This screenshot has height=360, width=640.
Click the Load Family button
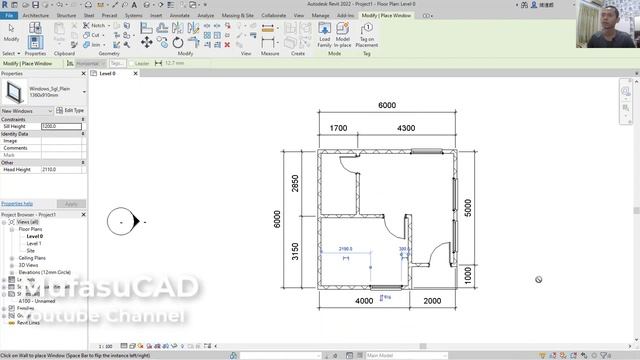pos(324,35)
